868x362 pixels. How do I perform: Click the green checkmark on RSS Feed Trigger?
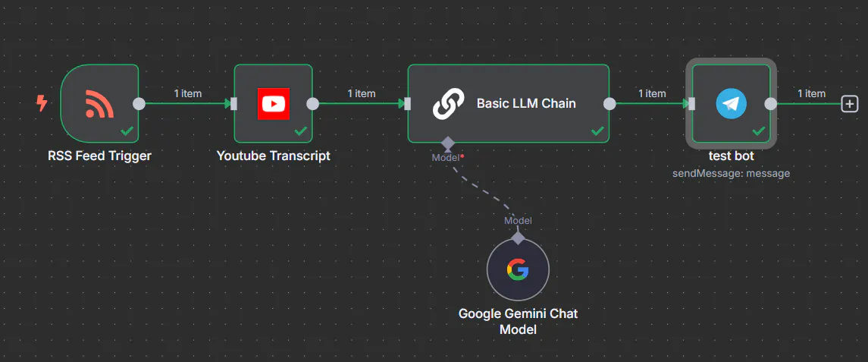[x=127, y=131]
